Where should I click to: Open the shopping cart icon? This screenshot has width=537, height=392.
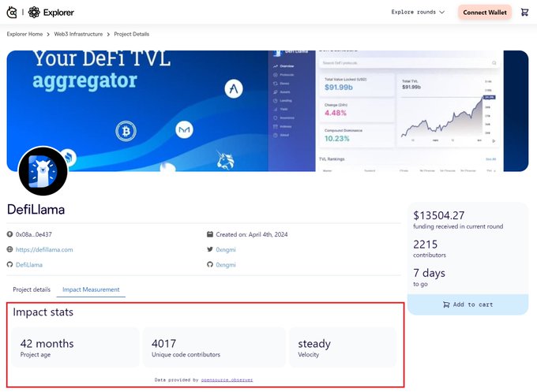[x=524, y=13]
